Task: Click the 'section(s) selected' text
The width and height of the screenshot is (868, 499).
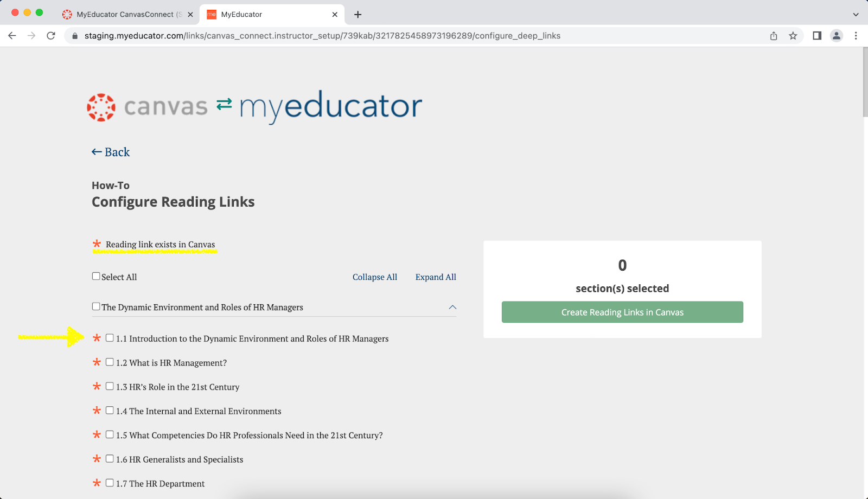Action: [622, 289]
